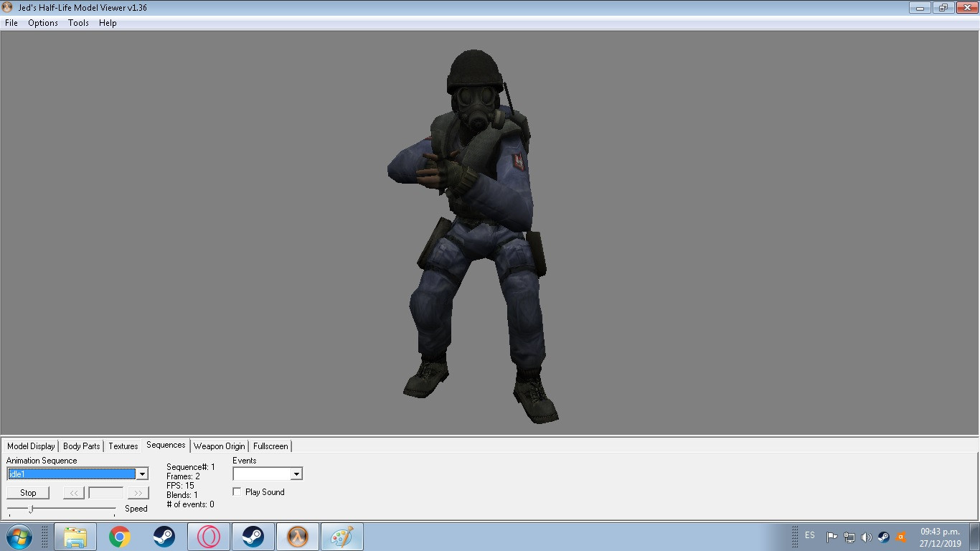980x551 pixels.
Task: Switch to the Model Display tab
Action: pyautogui.click(x=31, y=446)
